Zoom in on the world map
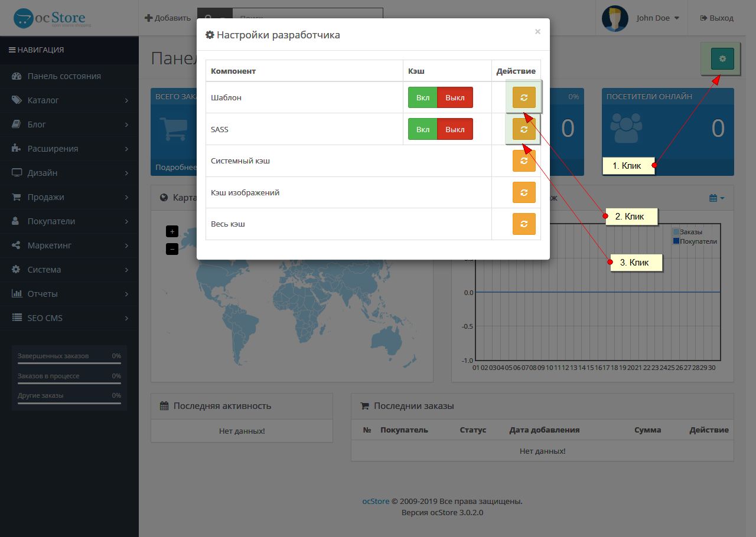 click(x=172, y=231)
